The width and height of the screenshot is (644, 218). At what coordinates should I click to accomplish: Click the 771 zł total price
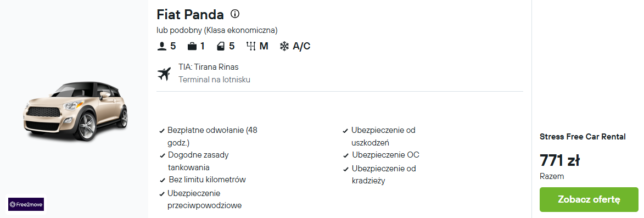tap(559, 160)
